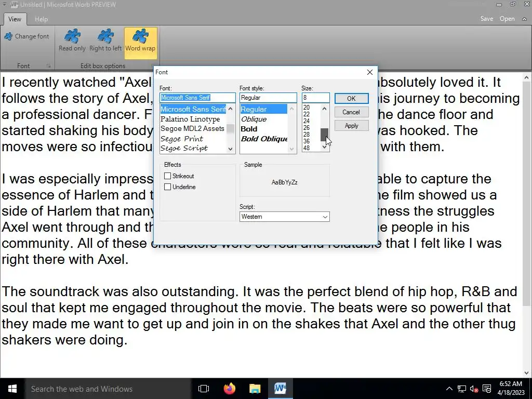Click Save in the title area
This screenshot has height=399, width=532.
pos(486,19)
